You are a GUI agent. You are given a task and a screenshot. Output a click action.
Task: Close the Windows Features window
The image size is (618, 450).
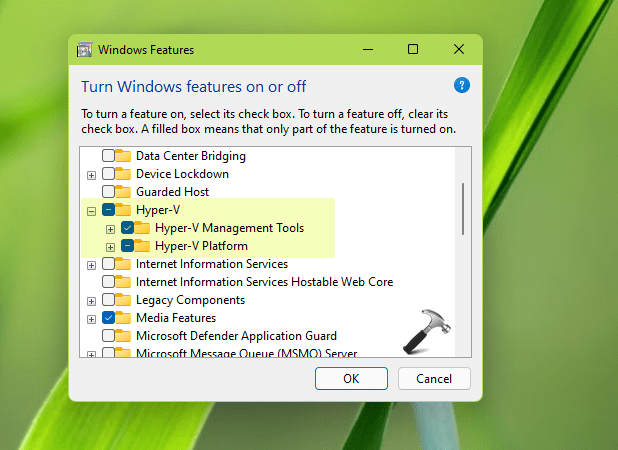pyautogui.click(x=459, y=49)
